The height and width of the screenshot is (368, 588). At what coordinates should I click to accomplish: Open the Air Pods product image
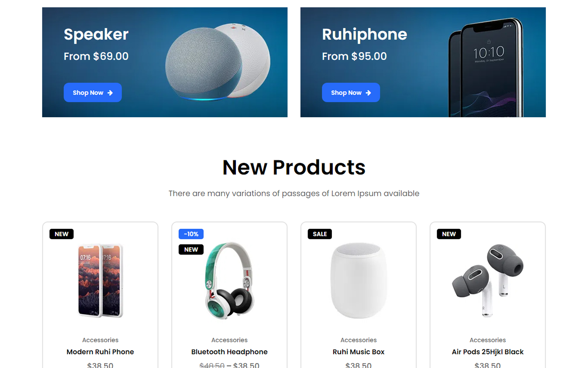[x=488, y=281]
